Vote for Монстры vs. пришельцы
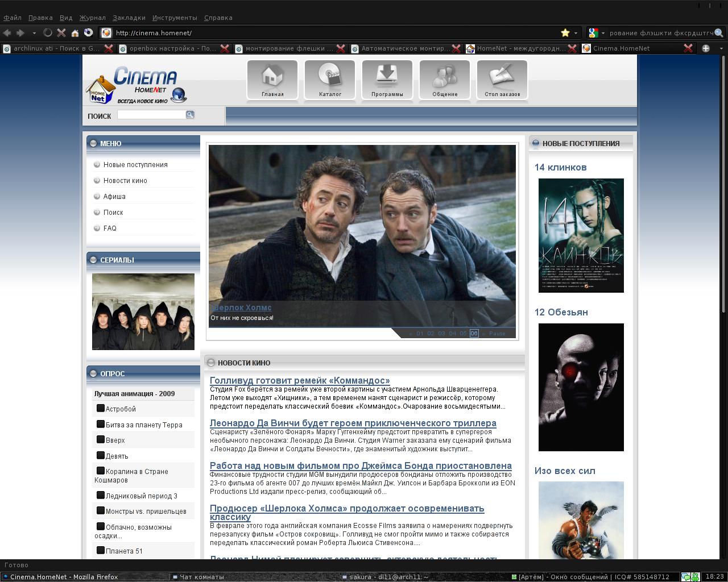The image size is (728, 582). [x=101, y=510]
